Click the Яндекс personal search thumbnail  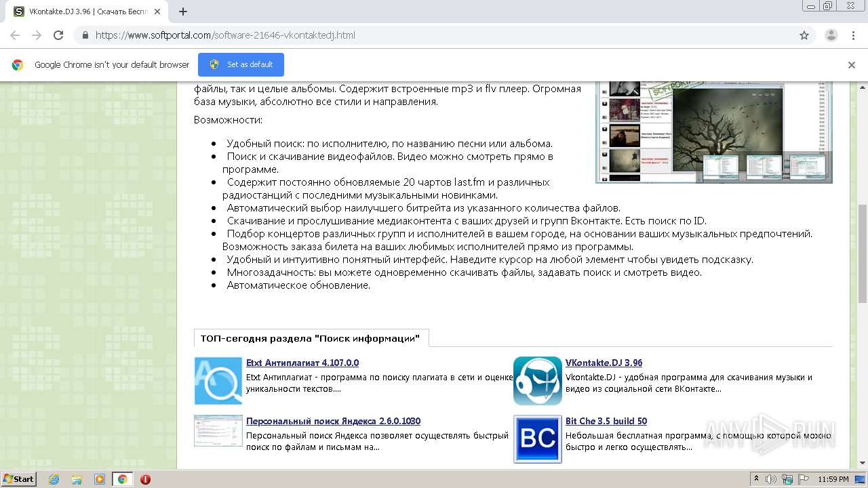[x=218, y=431]
